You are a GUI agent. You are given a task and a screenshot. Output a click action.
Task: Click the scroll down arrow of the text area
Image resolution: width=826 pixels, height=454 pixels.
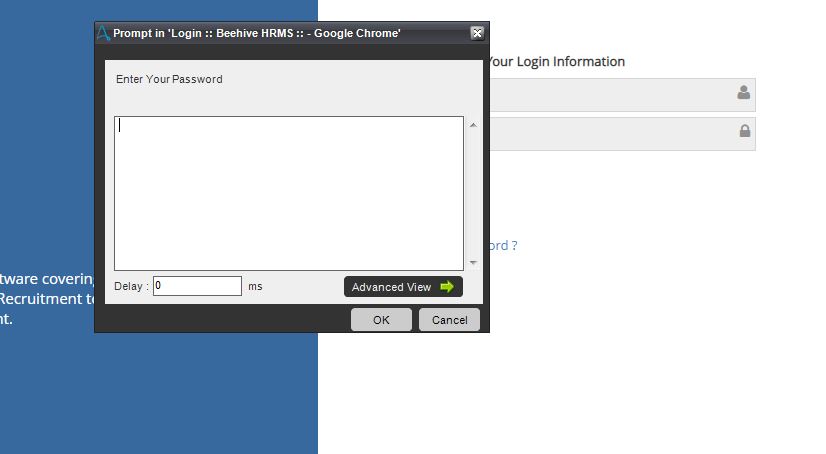pos(473,262)
